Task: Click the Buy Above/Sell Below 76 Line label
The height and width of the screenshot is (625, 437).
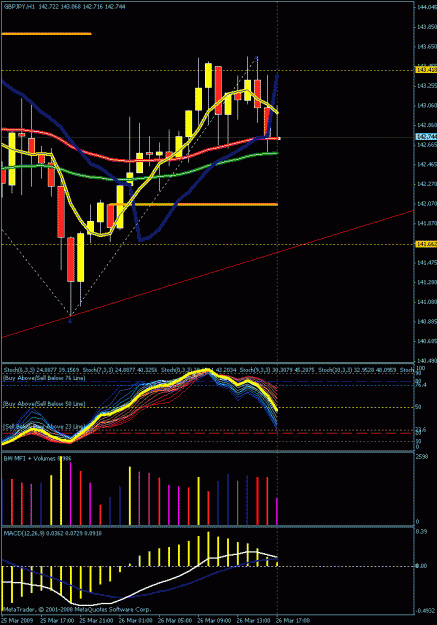Action: [44, 378]
